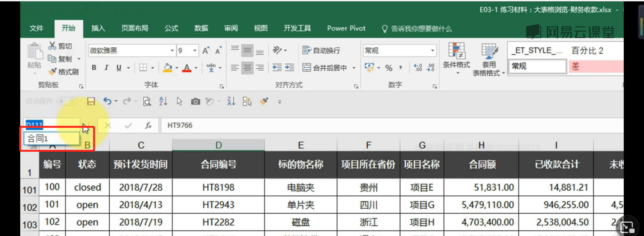Image resolution: width=644 pixels, height=236 pixels.
Task: Click the Comma style icon
Action: 401,68
